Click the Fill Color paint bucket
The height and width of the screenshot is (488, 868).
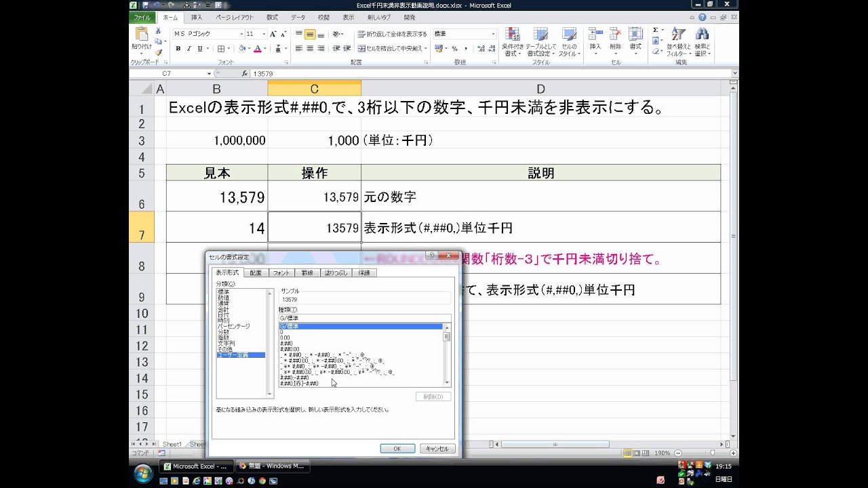(x=242, y=49)
